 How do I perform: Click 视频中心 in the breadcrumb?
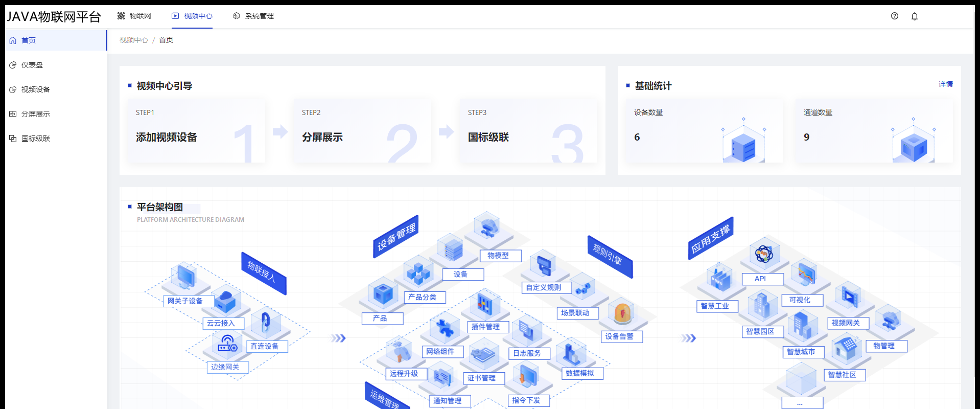pos(134,40)
